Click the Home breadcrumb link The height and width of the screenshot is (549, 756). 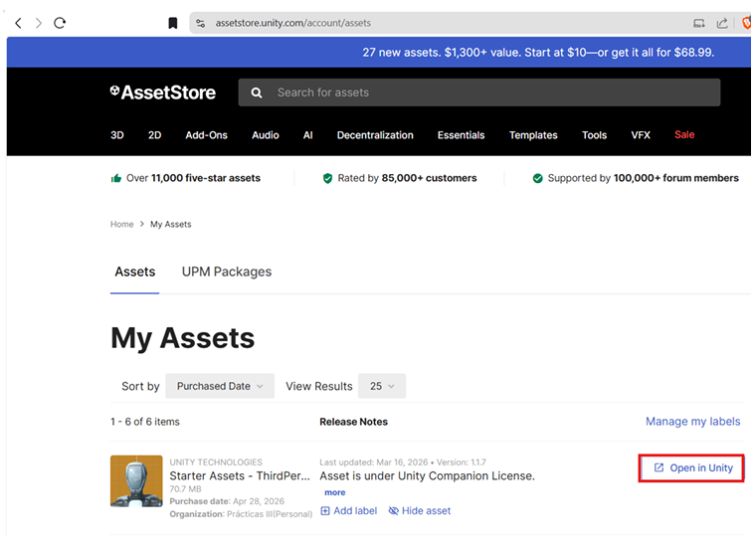pyautogui.click(x=122, y=224)
